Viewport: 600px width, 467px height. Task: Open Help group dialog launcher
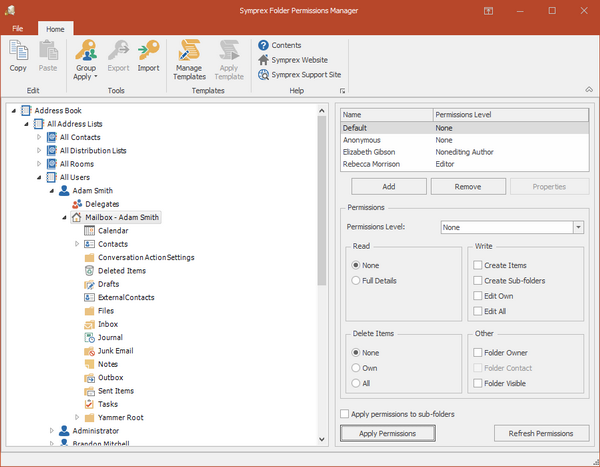[342, 91]
